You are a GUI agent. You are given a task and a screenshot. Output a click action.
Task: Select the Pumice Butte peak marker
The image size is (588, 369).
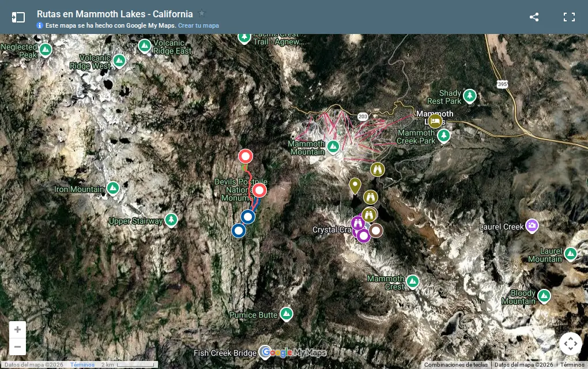click(287, 314)
